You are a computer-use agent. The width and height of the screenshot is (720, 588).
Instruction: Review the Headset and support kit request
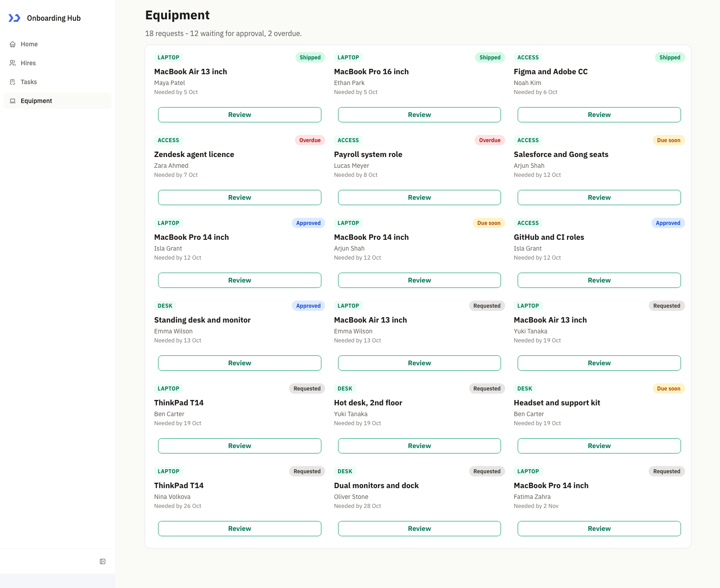point(599,446)
